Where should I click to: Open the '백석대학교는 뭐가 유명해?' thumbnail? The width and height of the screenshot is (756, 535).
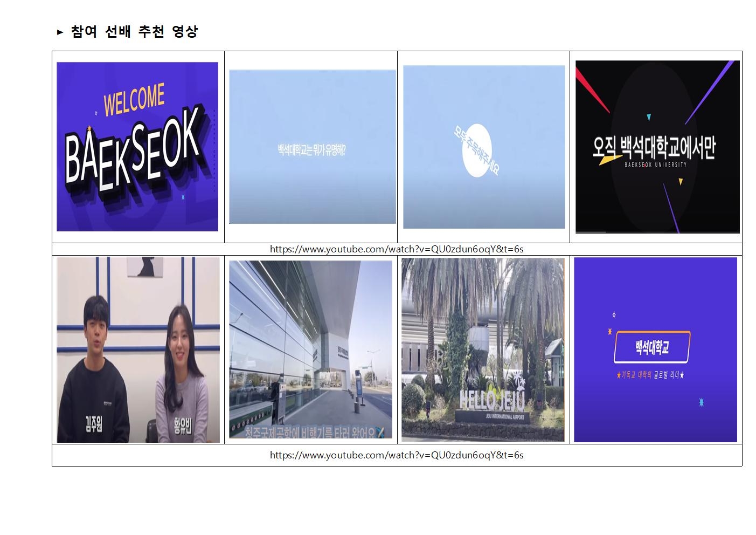313,147
